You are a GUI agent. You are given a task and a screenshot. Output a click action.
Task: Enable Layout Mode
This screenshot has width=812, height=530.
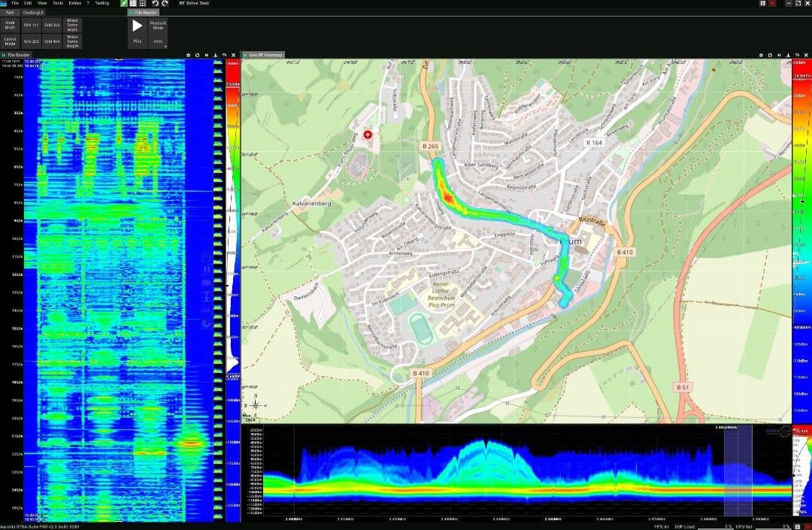(x=10, y=41)
